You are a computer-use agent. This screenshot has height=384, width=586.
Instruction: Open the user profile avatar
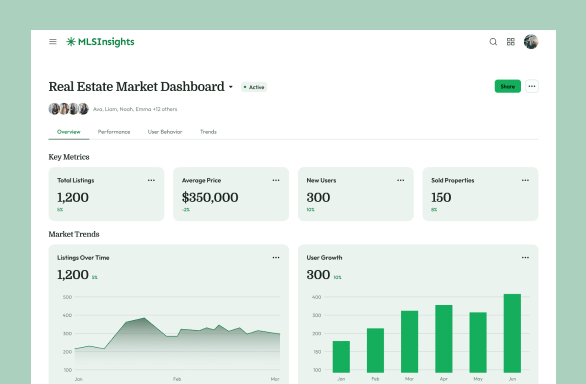[x=531, y=42]
